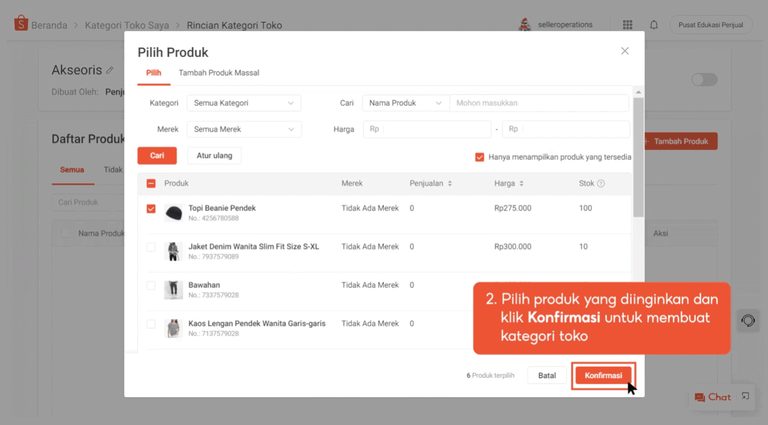The image size is (768, 425).
Task: Open the support headset icon
Action: pos(748,321)
